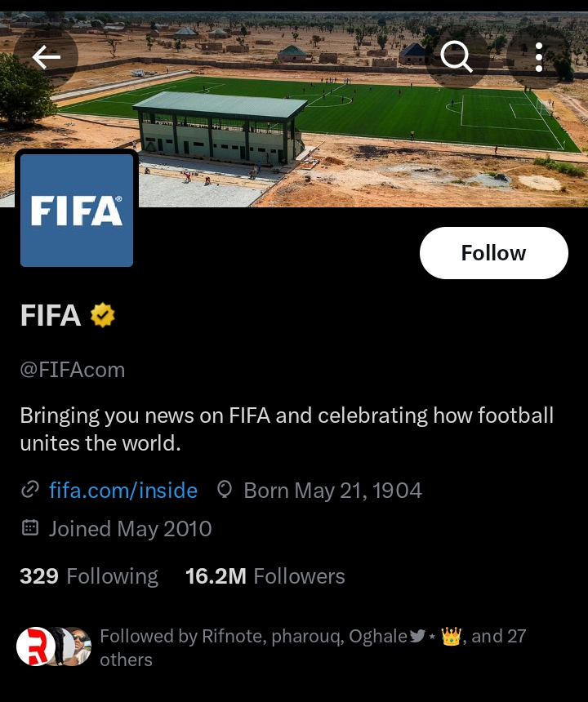Open the three-dot more options menu
Image resolution: width=588 pixels, height=702 pixels.
(x=539, y=56)
